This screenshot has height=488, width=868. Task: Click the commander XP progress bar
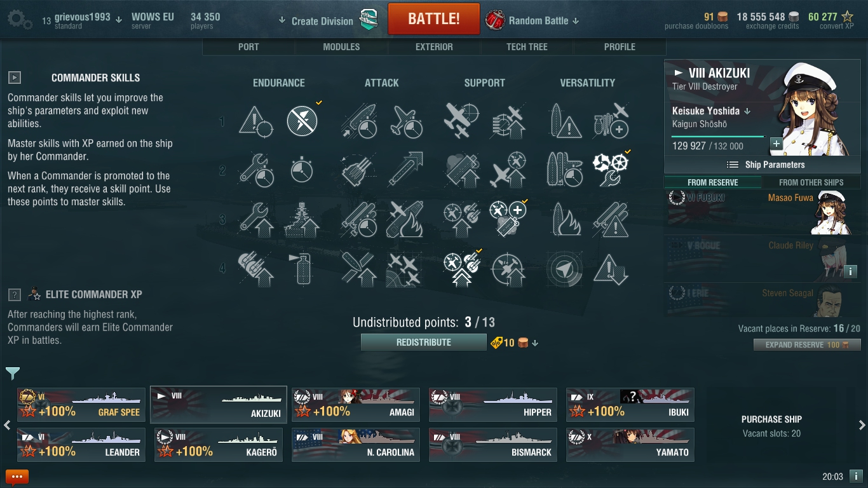coord(718,137)
